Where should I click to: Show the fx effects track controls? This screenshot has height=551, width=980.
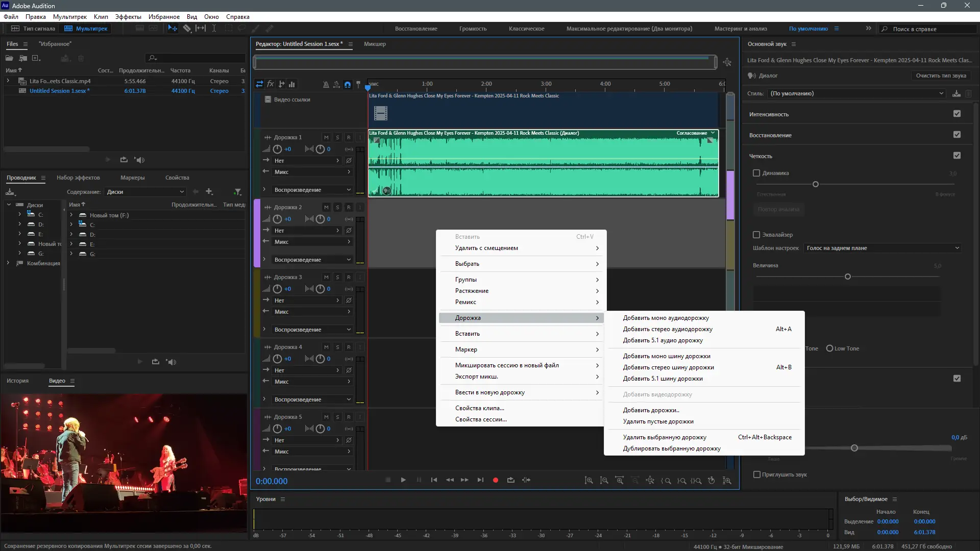(x=271, y=84)
